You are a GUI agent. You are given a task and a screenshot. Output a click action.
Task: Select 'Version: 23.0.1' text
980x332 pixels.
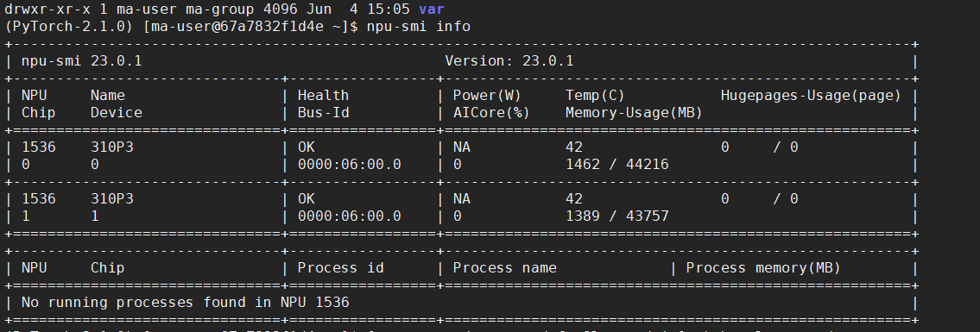pos(509,61)
